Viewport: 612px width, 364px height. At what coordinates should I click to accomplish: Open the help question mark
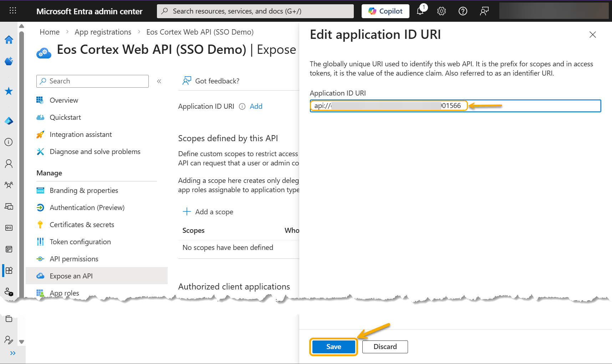tap(463, 11)
